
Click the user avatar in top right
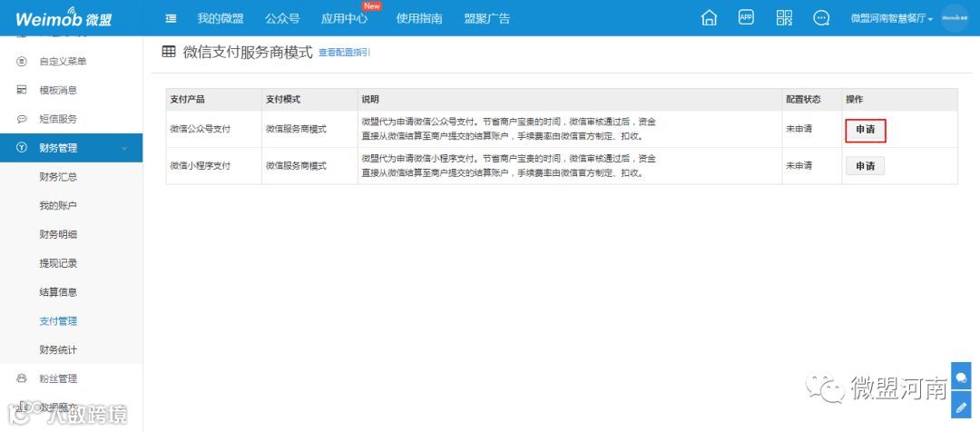tap(955, 18)
